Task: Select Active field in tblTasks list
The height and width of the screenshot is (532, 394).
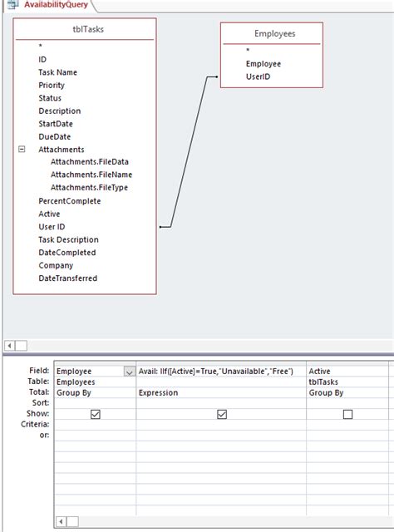Action: 49,214
